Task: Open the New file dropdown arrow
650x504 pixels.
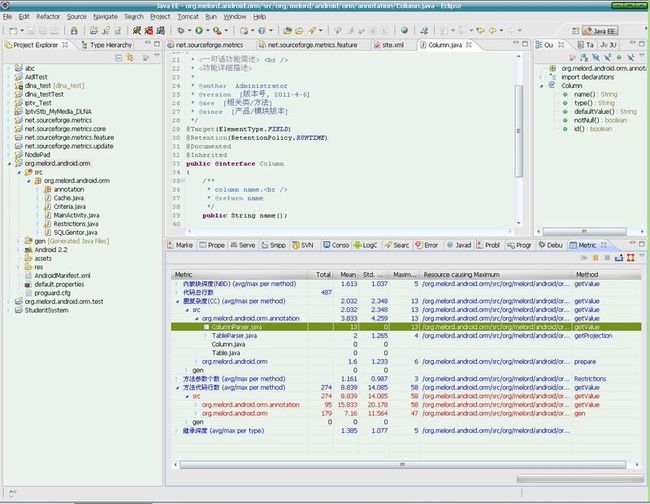Action: click(x=22, y=31)
